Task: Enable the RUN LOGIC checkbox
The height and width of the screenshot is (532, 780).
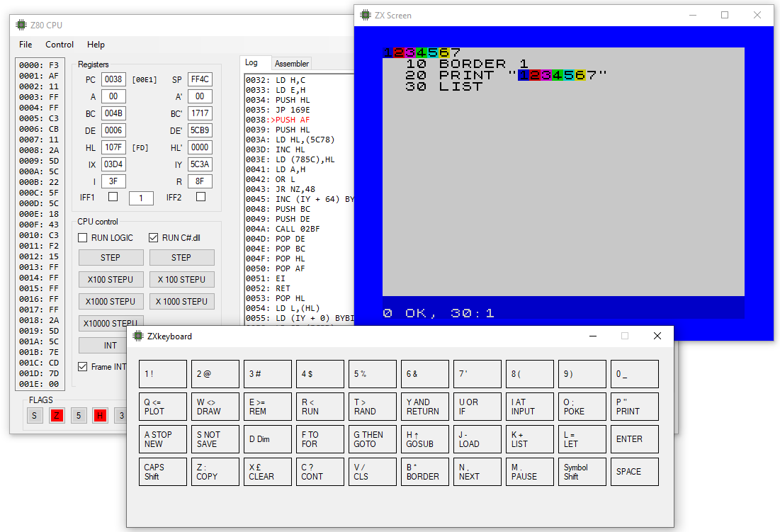Action: (x=83, y=237)
